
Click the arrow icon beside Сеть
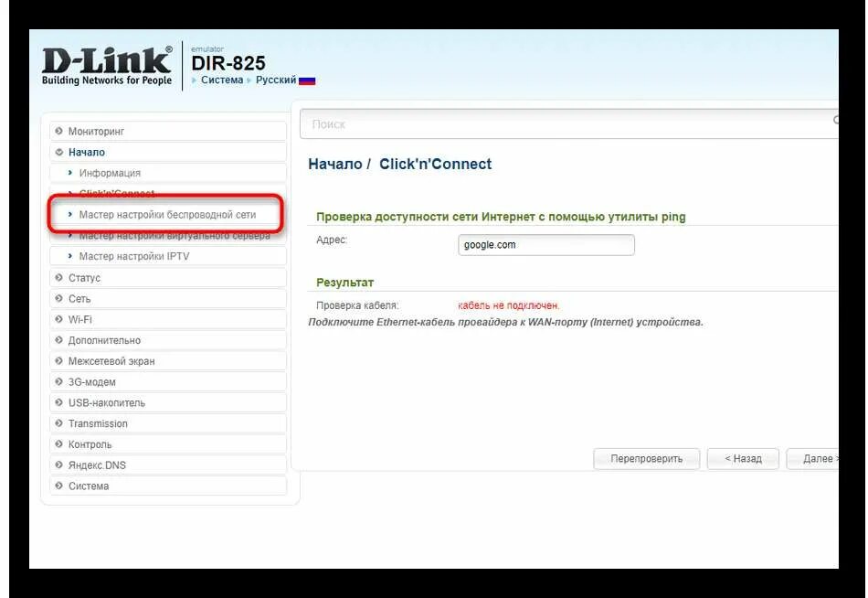pos(58,298)
